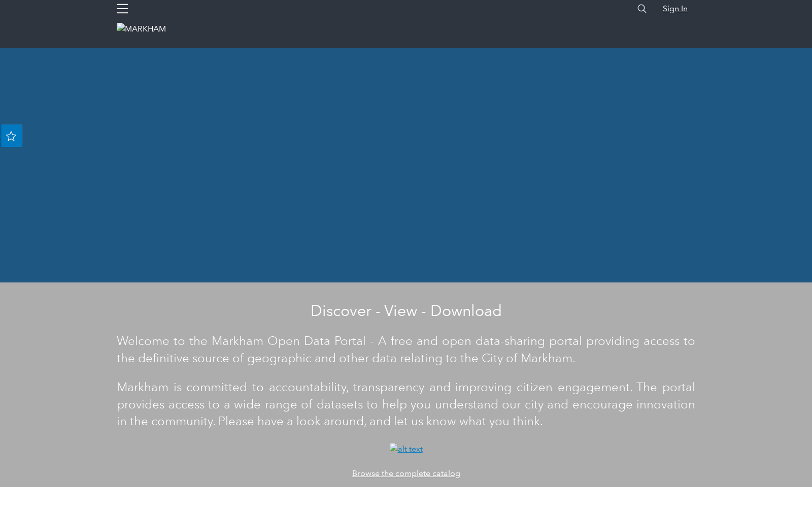The image size is (812, 508).
Task: Open the Sign In link
Action: pyautogui.click(x=675, y=9)
